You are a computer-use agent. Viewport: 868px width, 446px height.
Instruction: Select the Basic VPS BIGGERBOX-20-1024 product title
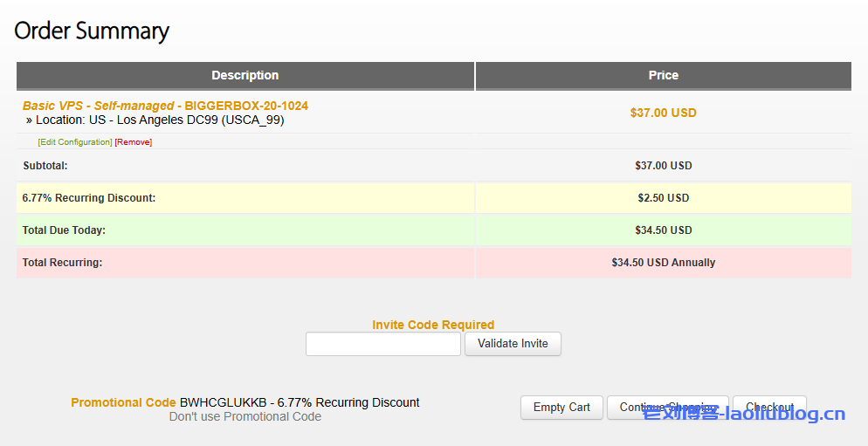pos(165,106)
